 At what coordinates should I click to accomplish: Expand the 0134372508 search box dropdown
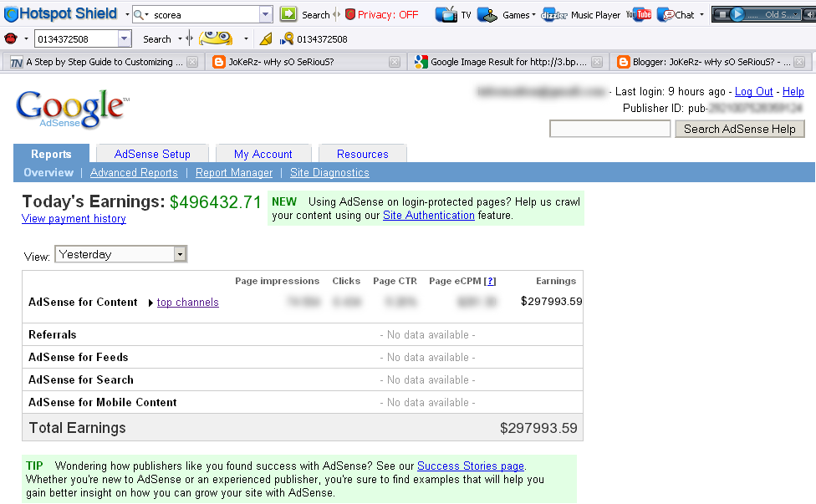(x=124, y=38)
